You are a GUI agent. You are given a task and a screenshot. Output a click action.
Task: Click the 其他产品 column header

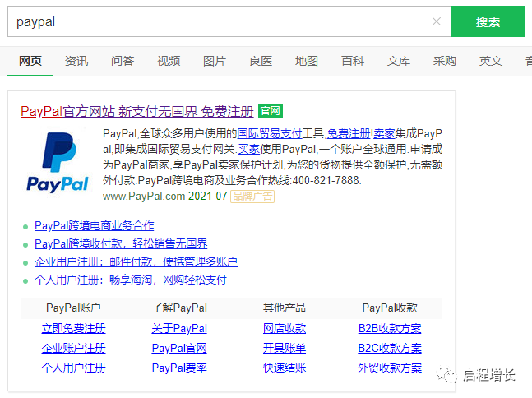coord(285,308)
